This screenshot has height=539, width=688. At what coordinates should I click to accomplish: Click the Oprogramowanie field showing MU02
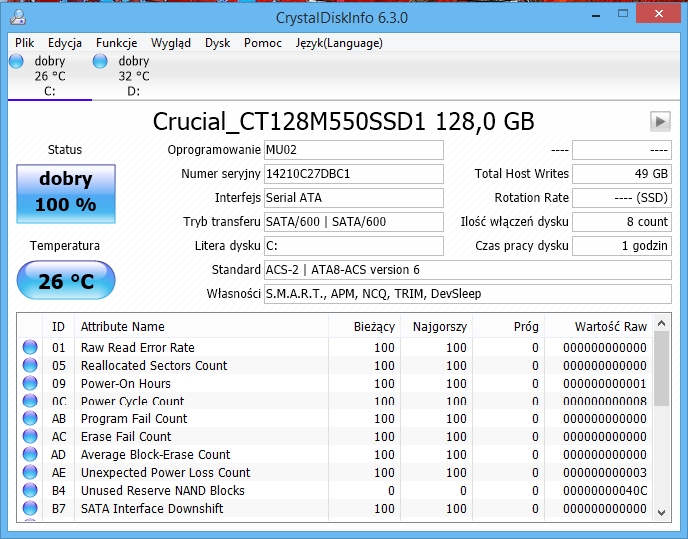click(354, 150)
